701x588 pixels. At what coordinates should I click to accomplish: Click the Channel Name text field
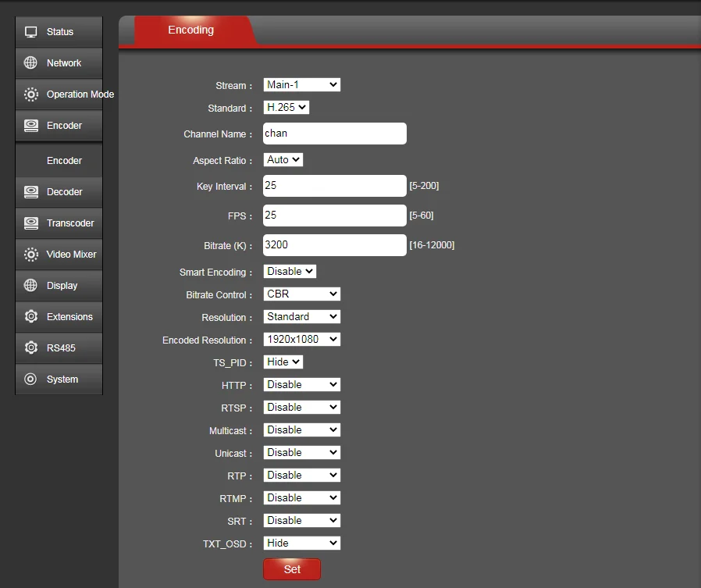coord(334,133)
